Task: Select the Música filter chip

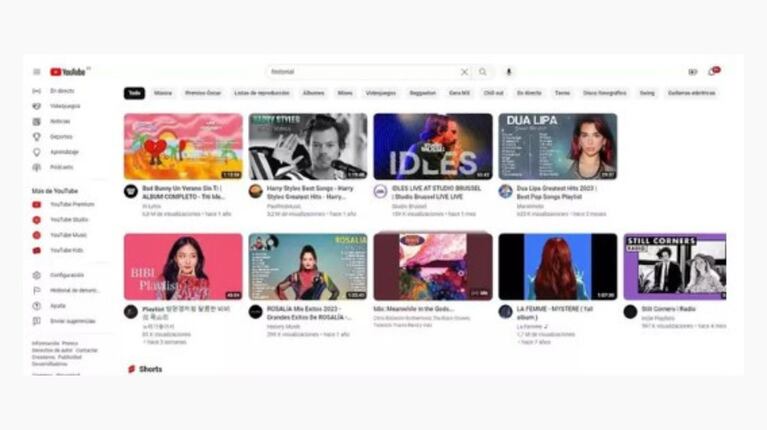Action: (x=163, y=93)
